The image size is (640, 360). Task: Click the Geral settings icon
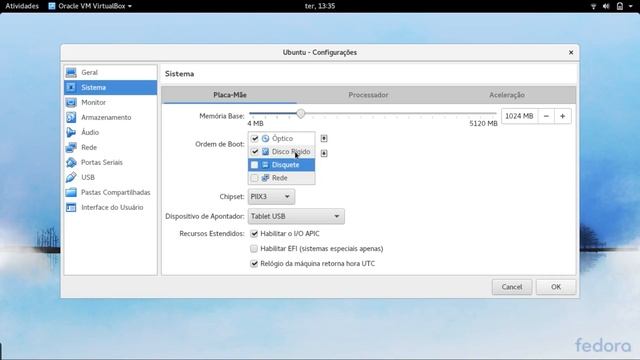tap(71, 73)
